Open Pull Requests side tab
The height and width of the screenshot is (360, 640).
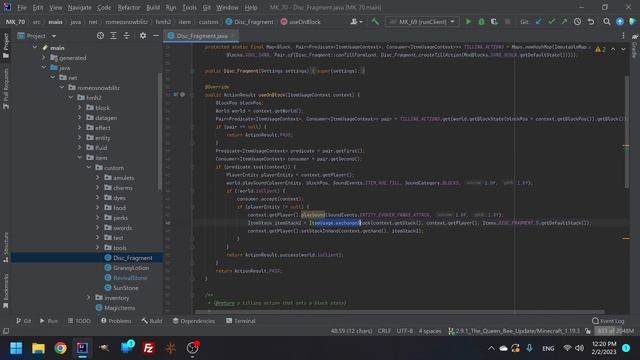[6, 89]
